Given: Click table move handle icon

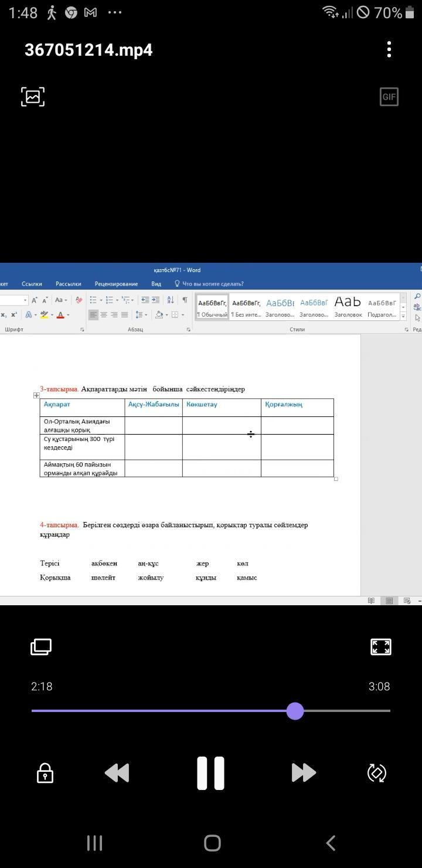Looking at the screenshot, I should coord(36,395).
